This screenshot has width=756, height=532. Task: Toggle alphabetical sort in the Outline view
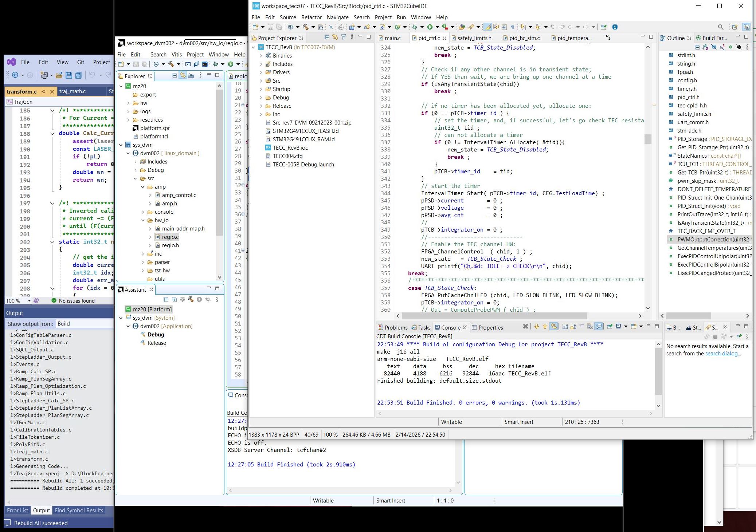pos(705,47)
